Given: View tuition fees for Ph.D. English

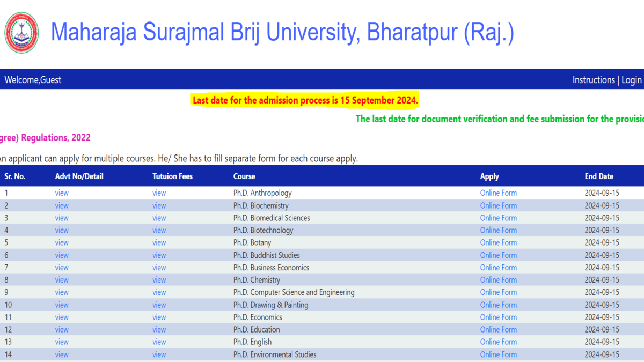Looking at the screenshot, I should pos(159,342).
